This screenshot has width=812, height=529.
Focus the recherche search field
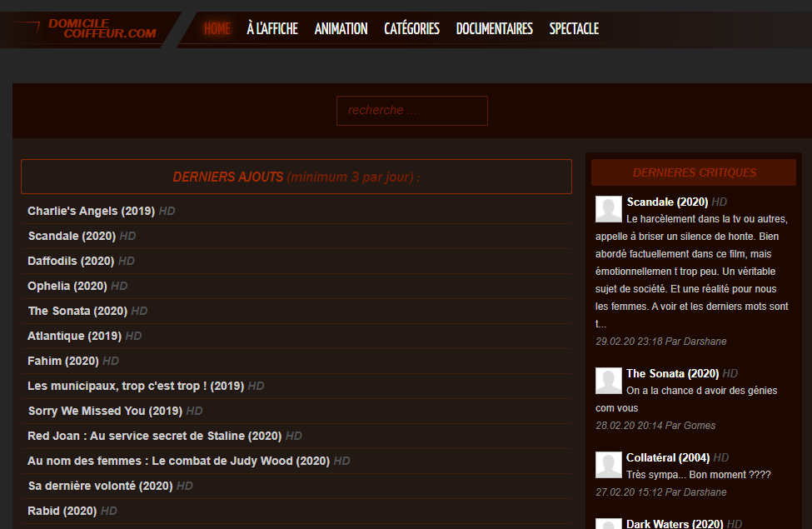411,110
